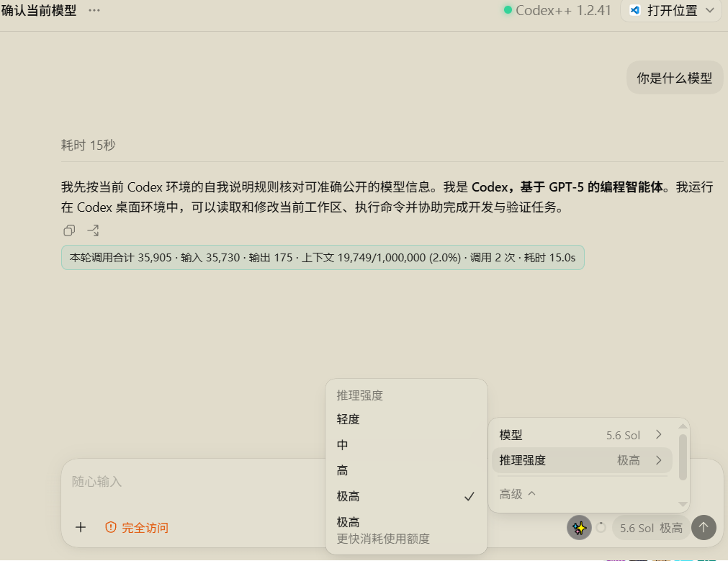The image size is (728, 561).
Task: Select 极高 更快消耗使用额度 option
Action: pyautogui.click(x=406, y=530)
